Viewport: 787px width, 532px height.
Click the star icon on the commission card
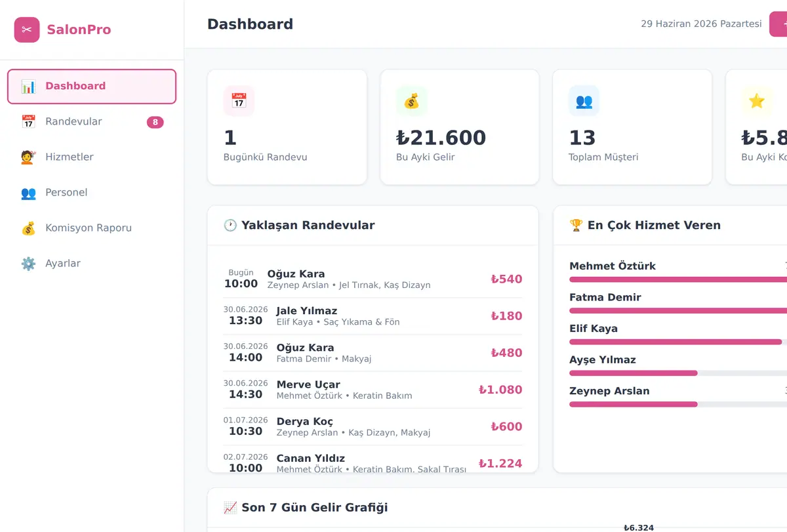757,101
